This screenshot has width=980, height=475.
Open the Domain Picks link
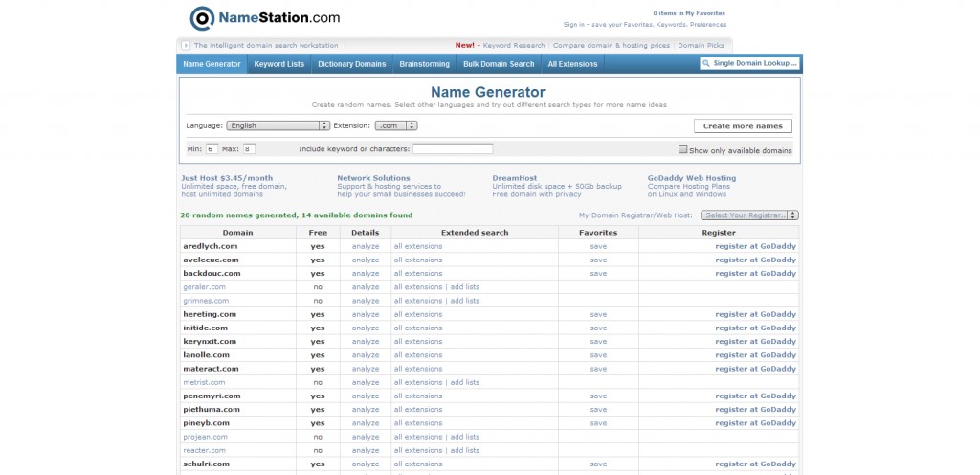coord(702,46)
